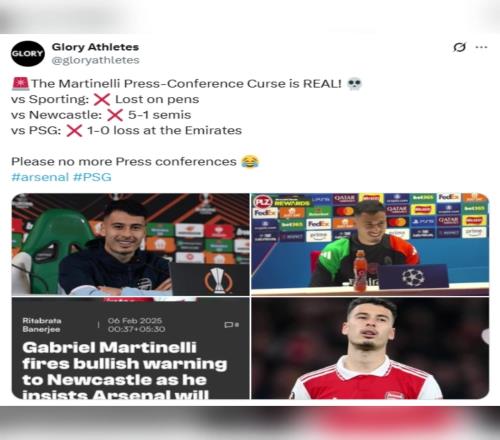
Task: View the Champions League press conference photo
Action: tap(370, 244)
